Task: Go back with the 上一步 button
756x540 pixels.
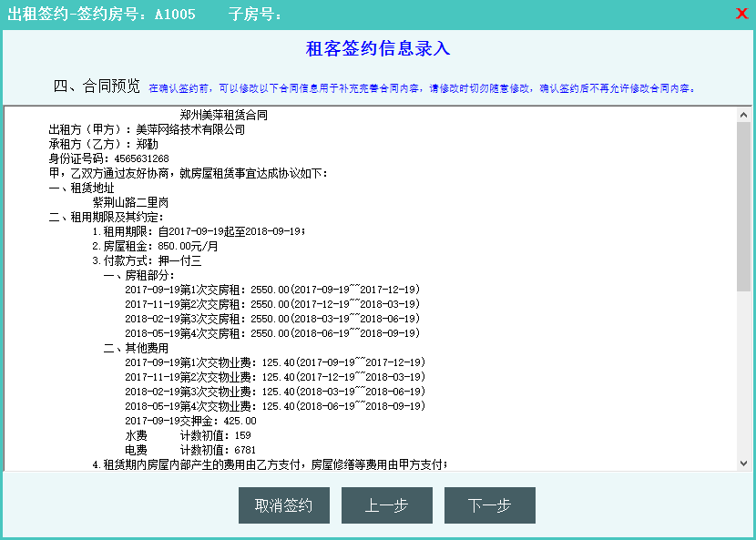Action: (386, 506)
